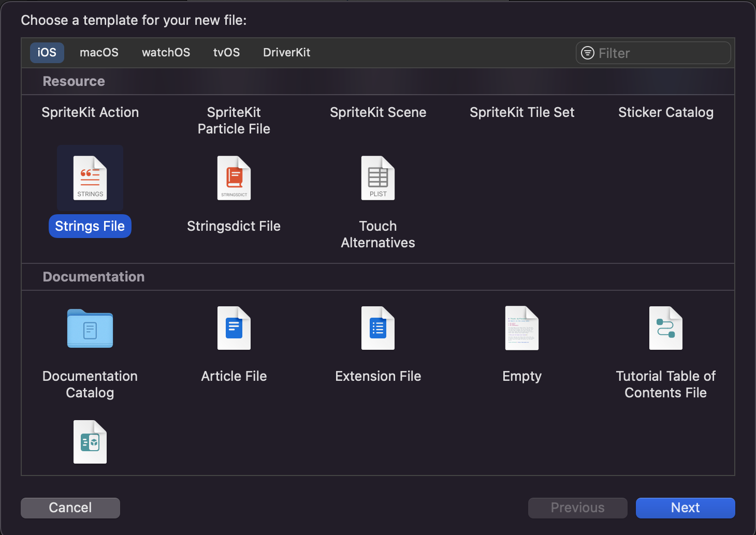Image resolution: width=756 pixels, height=535 pixels.
Task: Focus the Filter search field
Action: click(653, 53)
